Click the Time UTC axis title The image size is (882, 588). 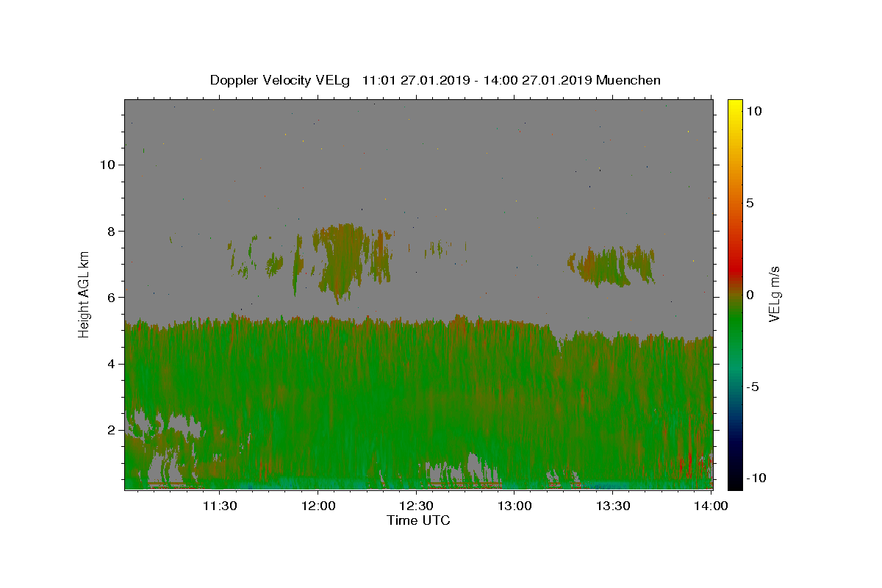(x=418, y=520)
